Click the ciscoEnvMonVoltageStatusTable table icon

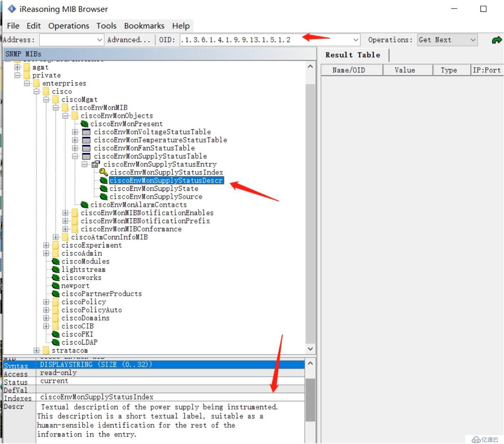(x=86, y=132)
